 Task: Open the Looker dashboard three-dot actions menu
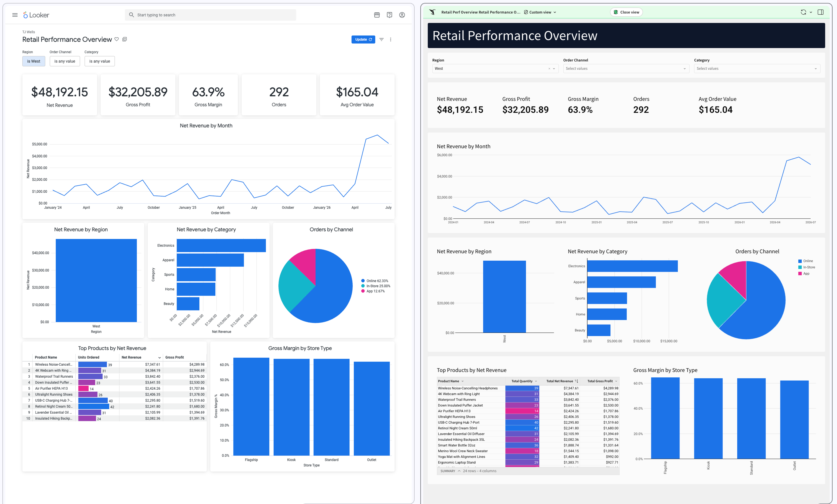pyautogui.click(x=391, y=39)
